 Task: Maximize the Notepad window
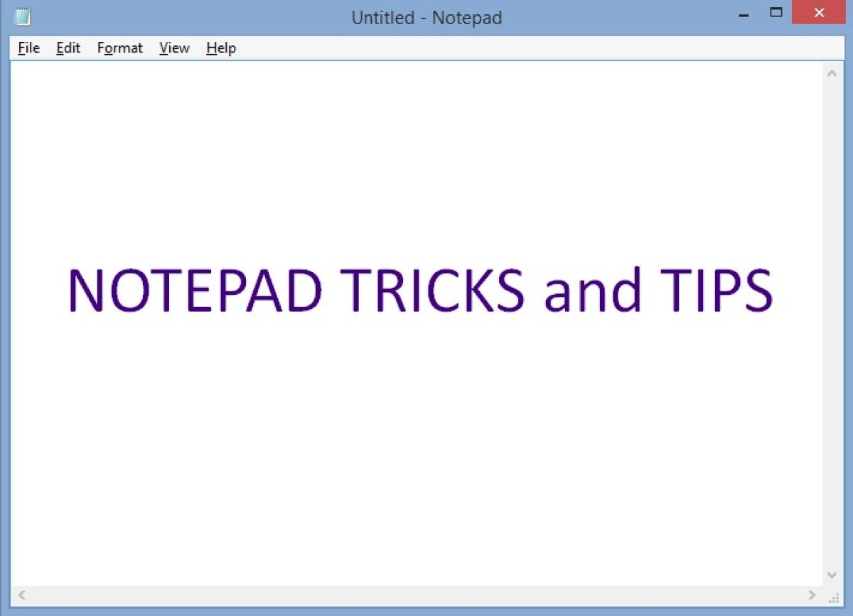tap(776, 13)
